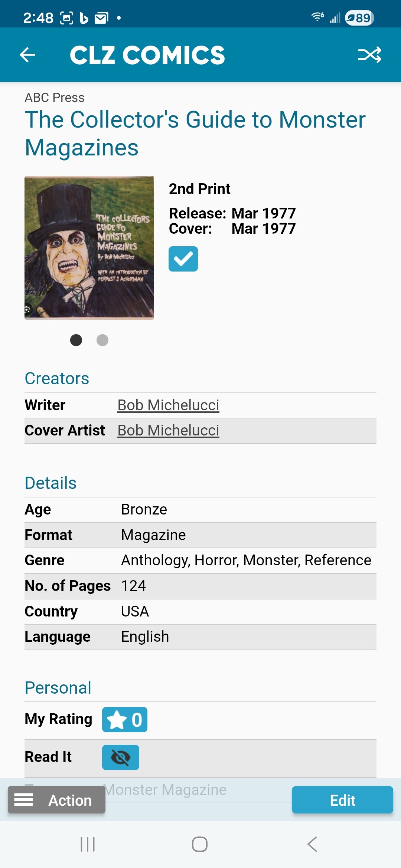The width and height of the screenshot is (401, 868).
Task: Tap the battery indicator in status bar
Action: [359, 17]
